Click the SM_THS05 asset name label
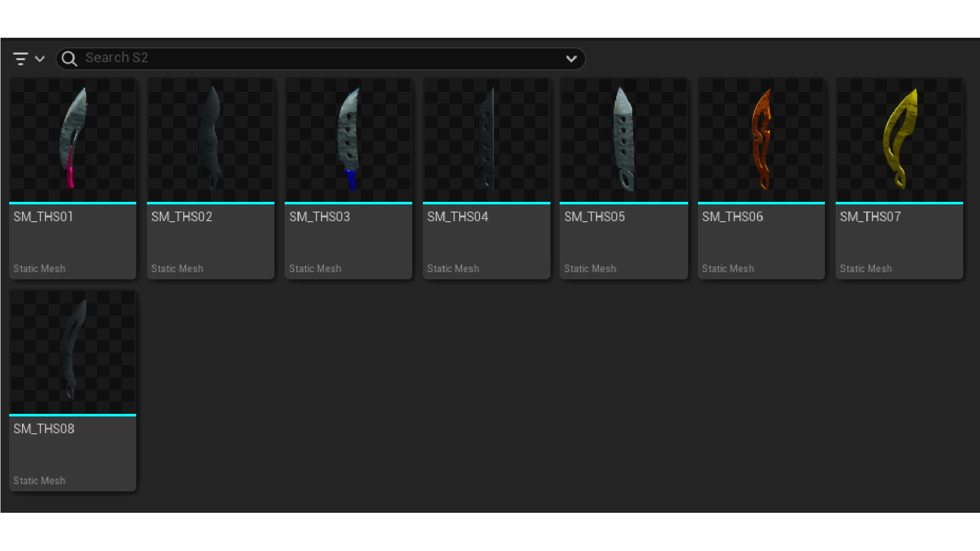 [594, 217]
